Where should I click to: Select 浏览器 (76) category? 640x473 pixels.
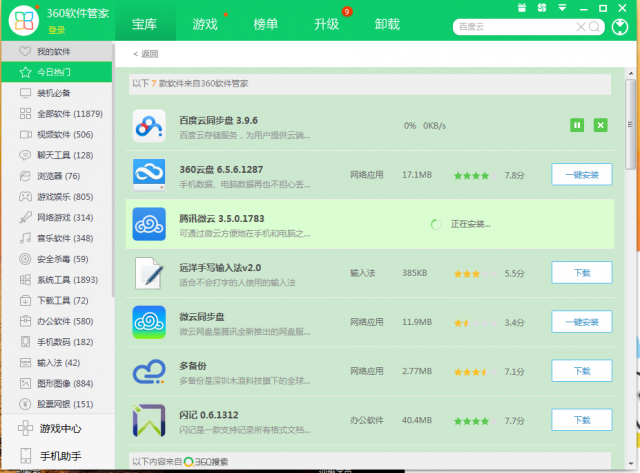[56, 176]
